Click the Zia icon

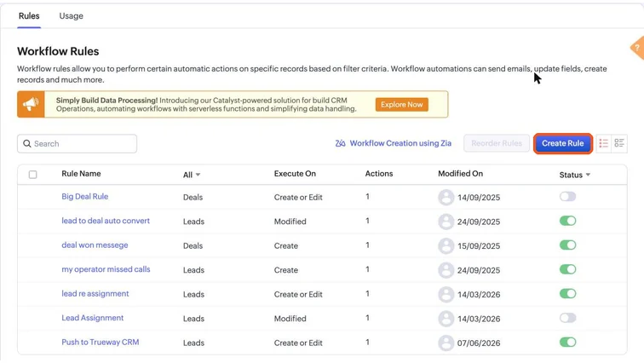coord(340,143)
